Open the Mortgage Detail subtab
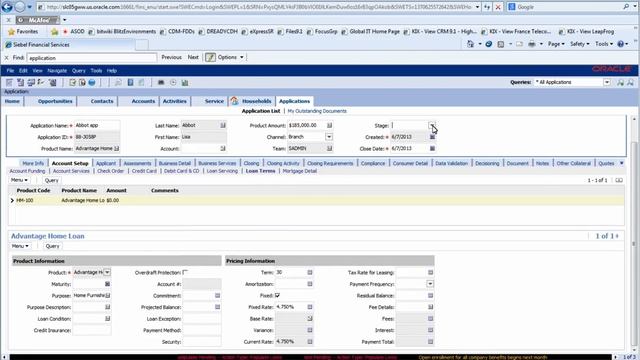This screenshot has height=360, width=640. coord(300,171)
